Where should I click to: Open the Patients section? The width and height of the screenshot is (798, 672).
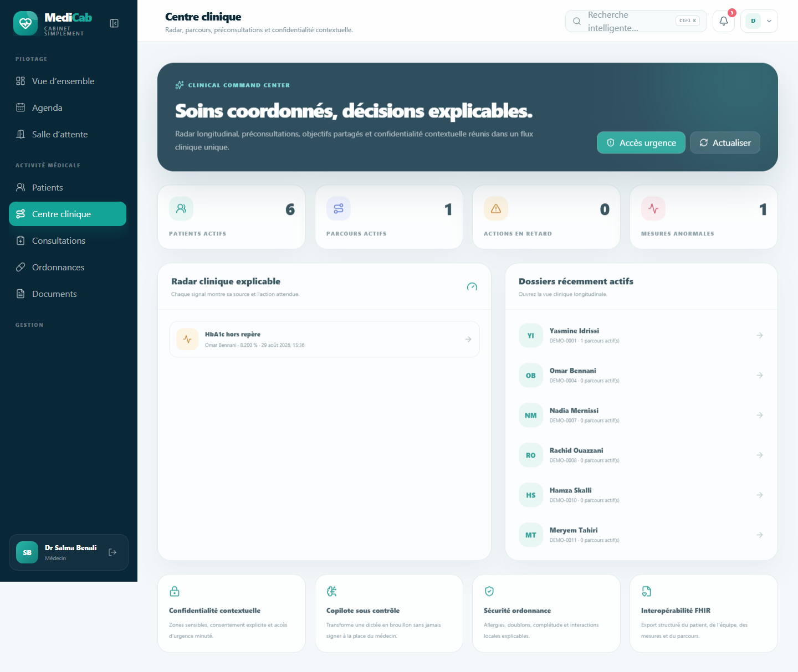[x=68, y=187]
